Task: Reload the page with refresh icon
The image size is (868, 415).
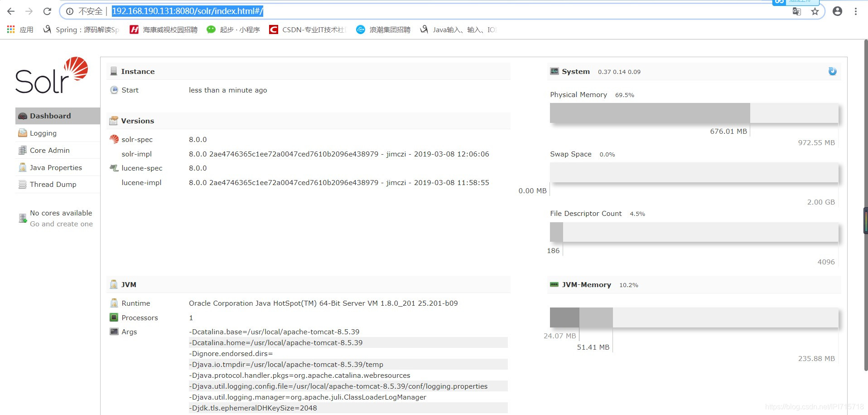Action: [47, 11]
